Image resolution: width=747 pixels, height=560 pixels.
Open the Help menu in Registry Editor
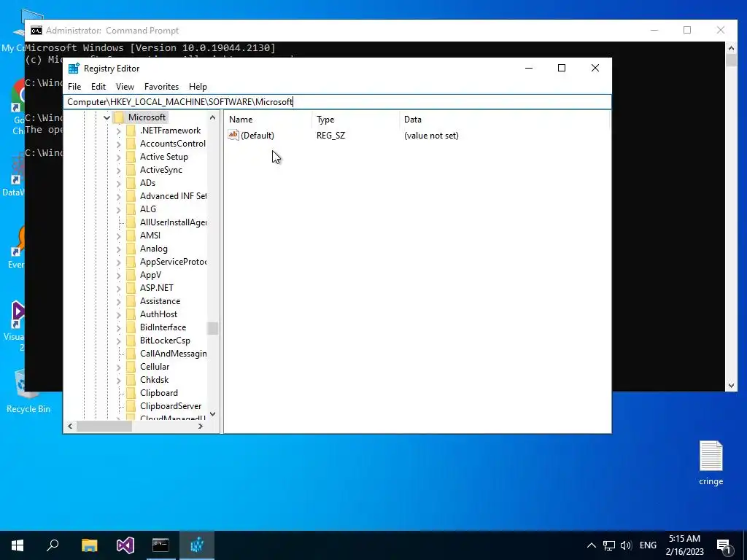click(198, 87)
